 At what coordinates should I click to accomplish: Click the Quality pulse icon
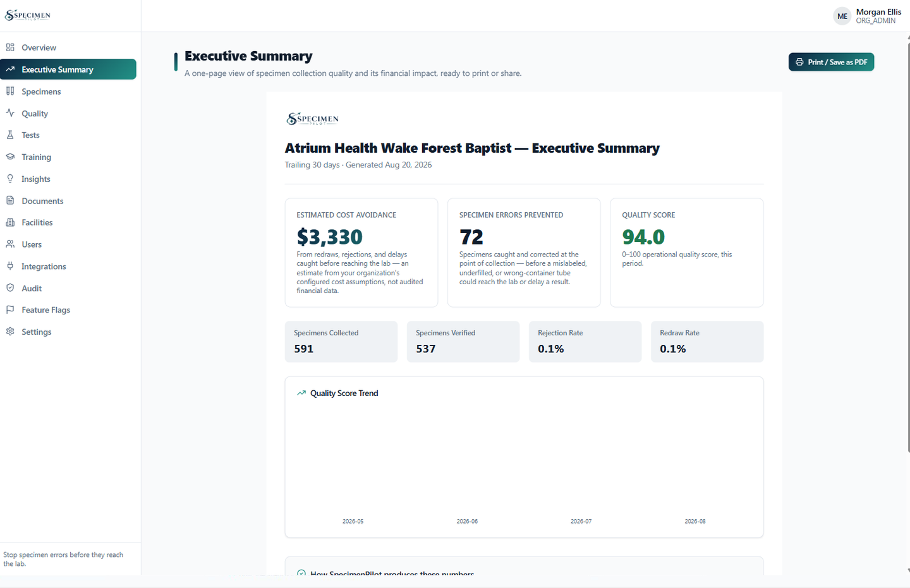coord(10,113)
